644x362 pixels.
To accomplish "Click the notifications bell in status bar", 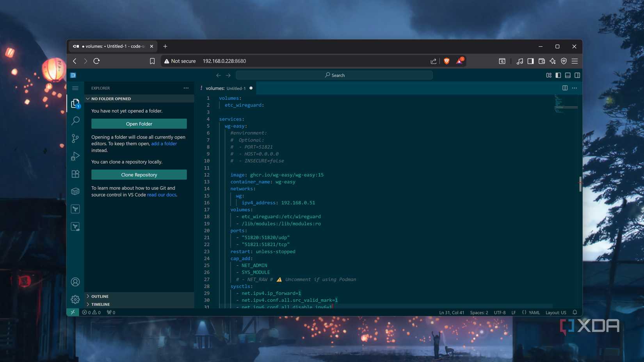I will pos(575,312).
